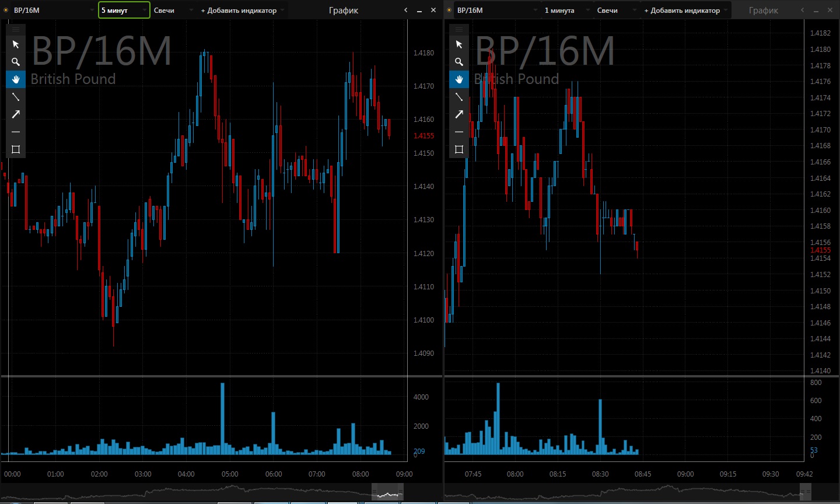Viewport: 840px width, 504px height.
Task: Open the '1 минута' timeframe dropdown
Action: 567,10
